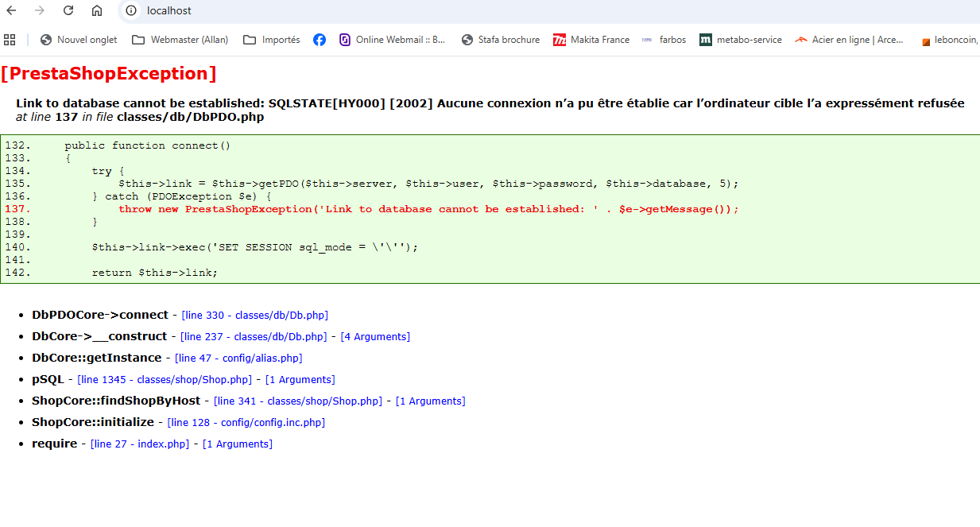Viewport: 980px width, 527px height.
Task: Expand findShopByHost 1 Arguments link
Action: click(x=431, y=401)
